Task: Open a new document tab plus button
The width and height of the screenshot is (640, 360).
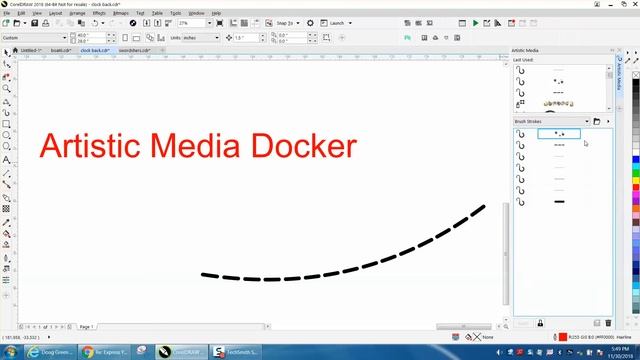Action: pos(162,50)
